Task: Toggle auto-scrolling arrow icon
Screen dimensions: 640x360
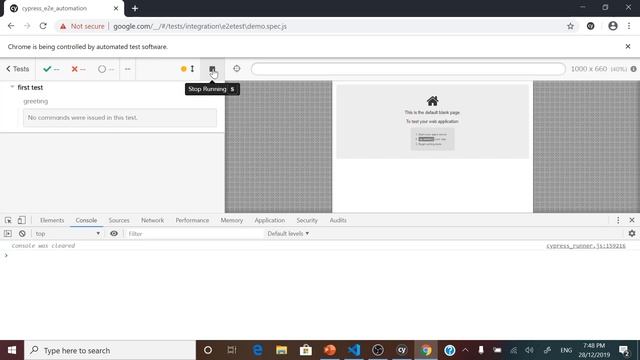Action: (x=192, y=69)
